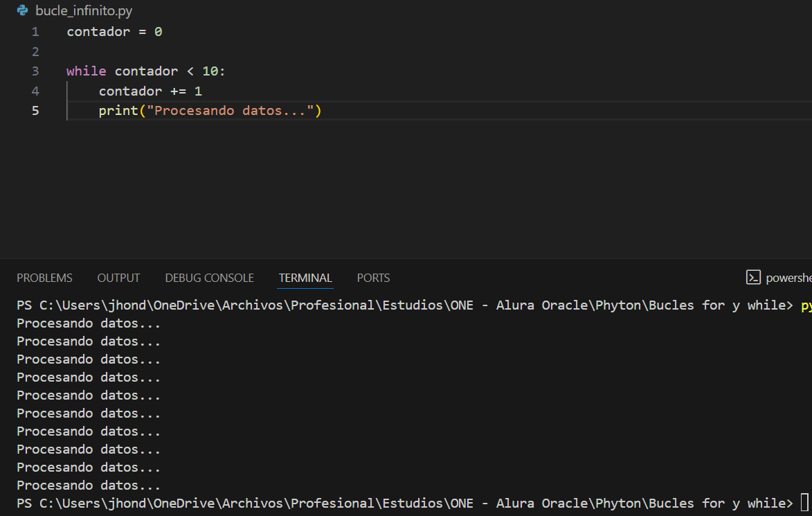Image resolution: width=812 pixels, height=516 pixels.
Task: Click the number 10 in the while condition
Action: coord(210,71)
